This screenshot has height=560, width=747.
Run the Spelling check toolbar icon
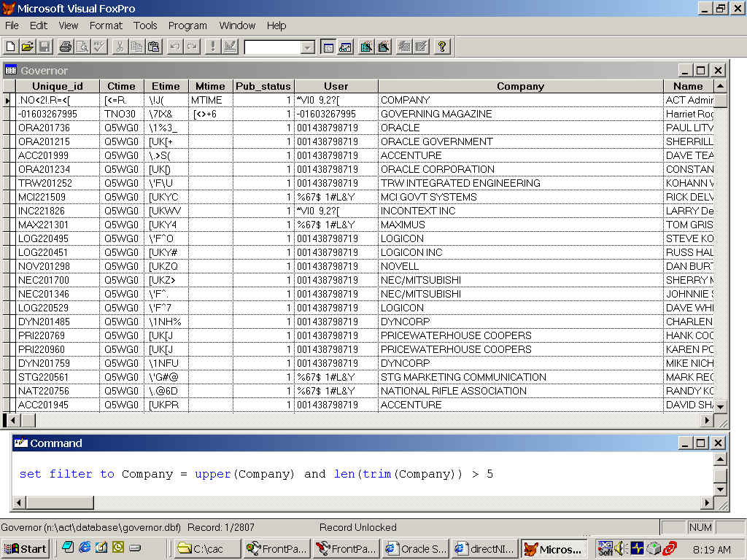tap(99, 47)
